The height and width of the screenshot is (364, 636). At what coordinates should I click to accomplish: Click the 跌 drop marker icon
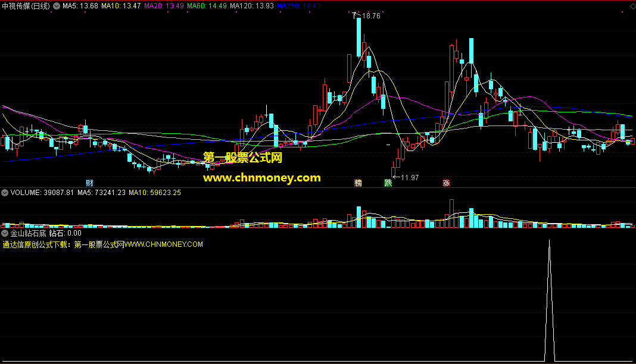pyautogui.click(x=388, y=183)
